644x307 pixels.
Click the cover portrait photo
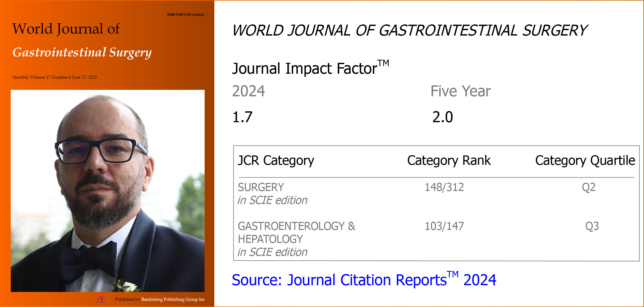click(108, 191)
